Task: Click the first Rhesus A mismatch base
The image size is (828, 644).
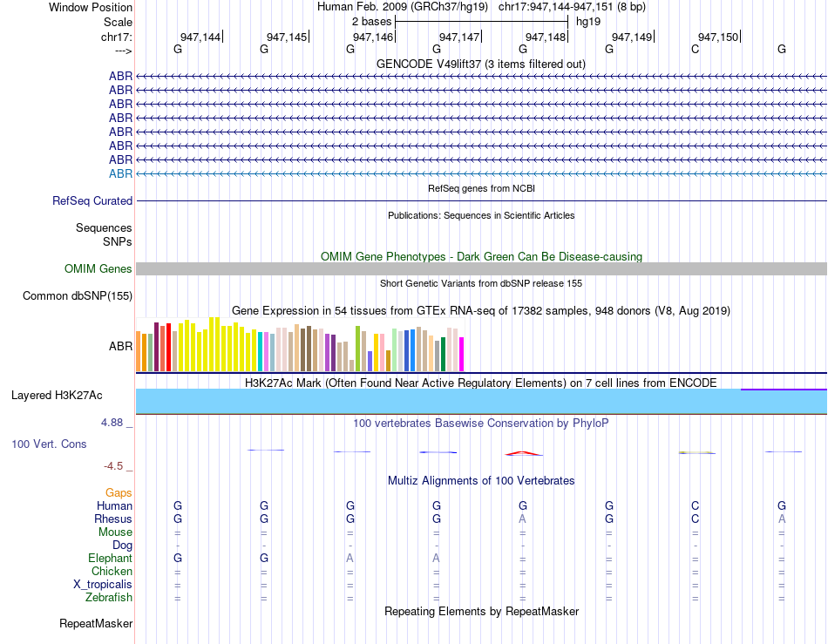Action: pyautogui.click(x=522, y=519)
